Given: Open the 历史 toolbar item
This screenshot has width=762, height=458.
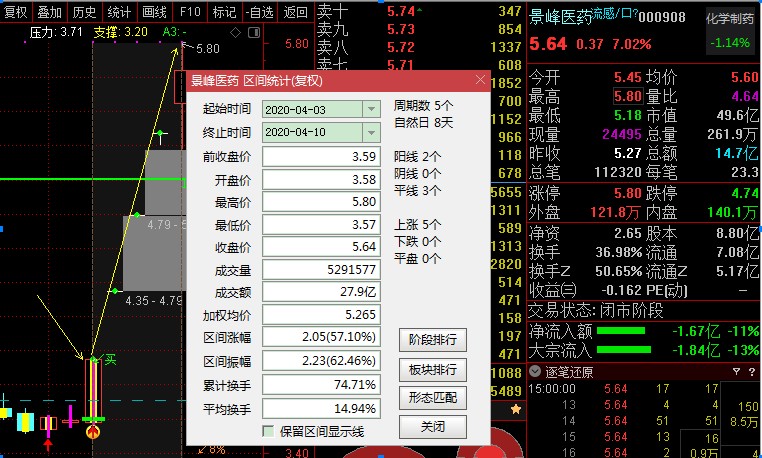Looking at the screenshot, I should coord(85,12).
